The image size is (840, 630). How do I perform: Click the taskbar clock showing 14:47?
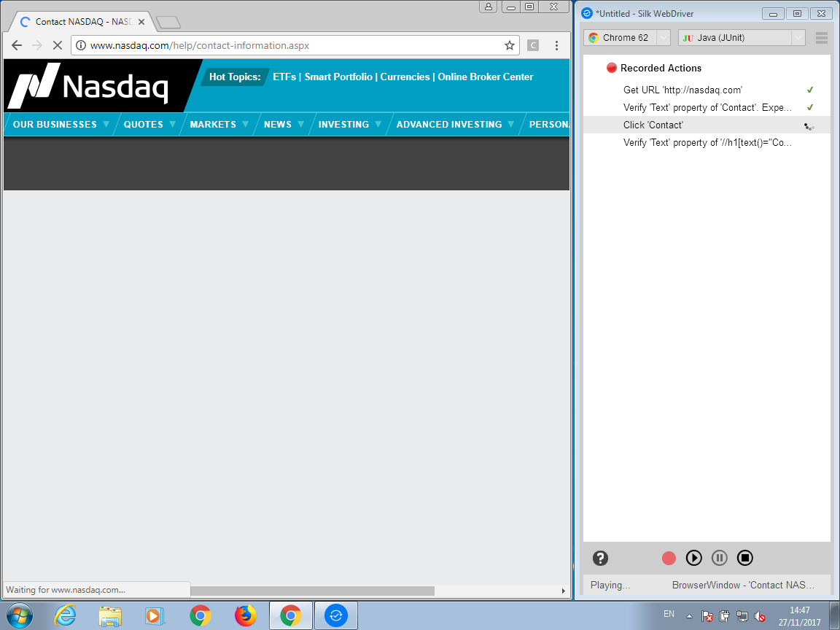800,616
